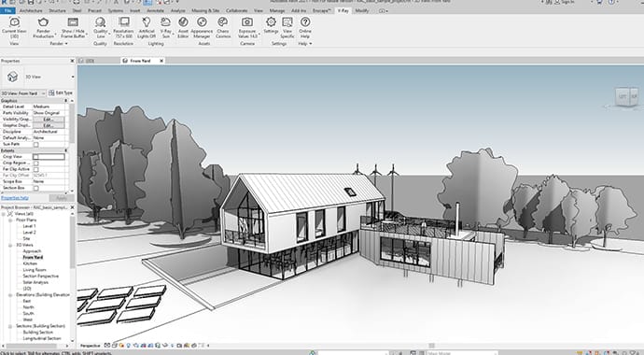Open the Properties help link
The height and width of the screenshot is (355, 644).
(15, 198)
